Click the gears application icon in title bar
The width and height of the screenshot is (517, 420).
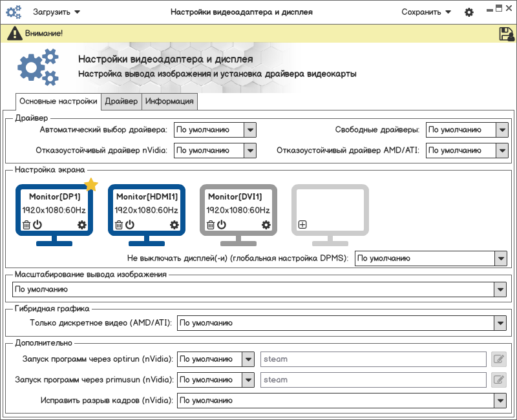14,12
